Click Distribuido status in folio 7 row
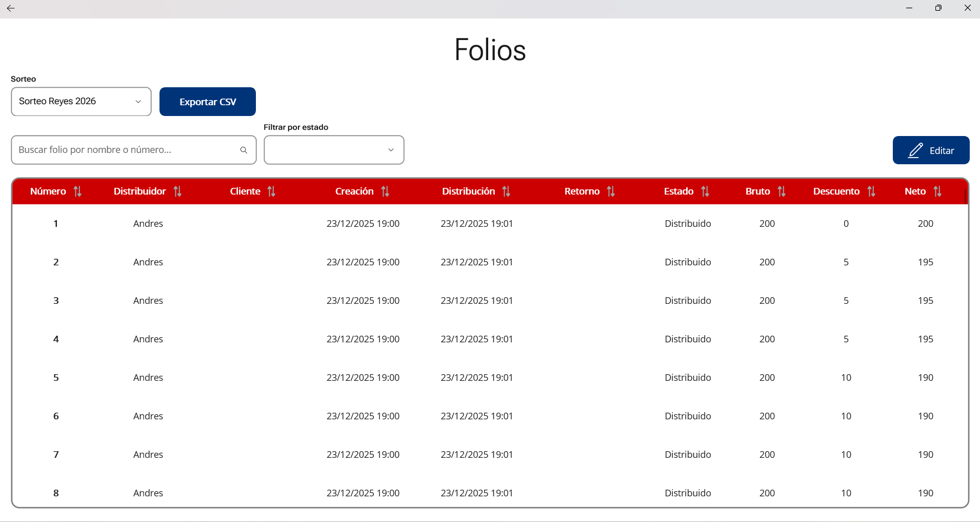 [688, 455]
